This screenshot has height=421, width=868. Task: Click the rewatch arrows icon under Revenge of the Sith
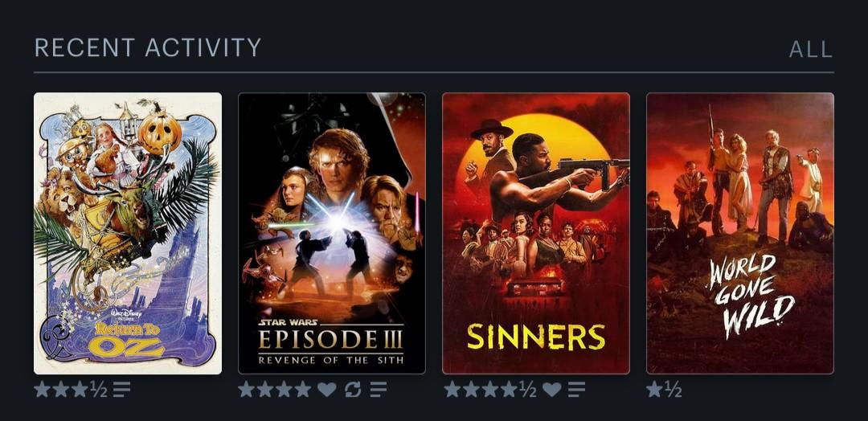(x=353, y=390)
